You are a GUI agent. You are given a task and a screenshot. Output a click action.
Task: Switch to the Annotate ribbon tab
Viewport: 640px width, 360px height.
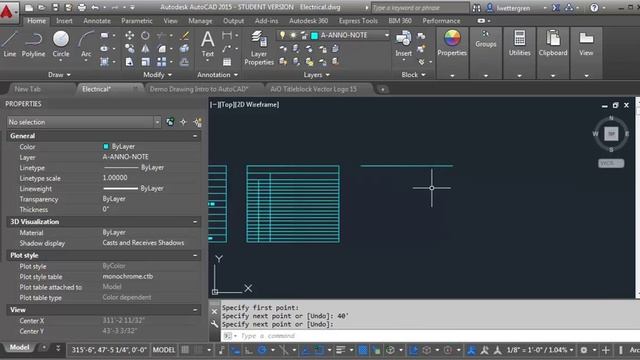click(x=97, y=20)
